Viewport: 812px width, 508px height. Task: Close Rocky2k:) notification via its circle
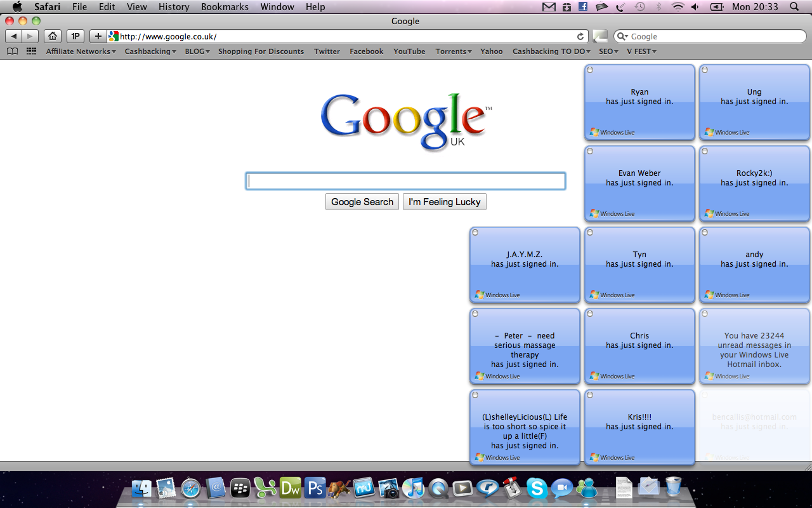pos(705,151)
